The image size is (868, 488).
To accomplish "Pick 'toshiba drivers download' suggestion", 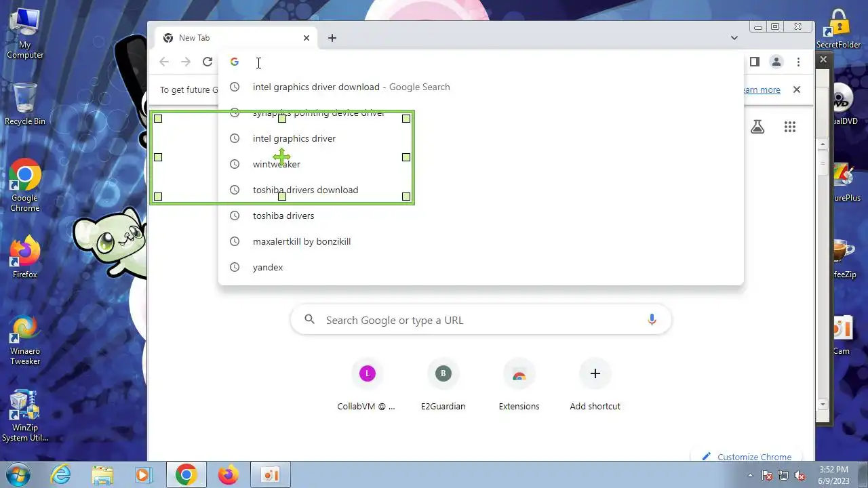I will [x=481, y=190].
